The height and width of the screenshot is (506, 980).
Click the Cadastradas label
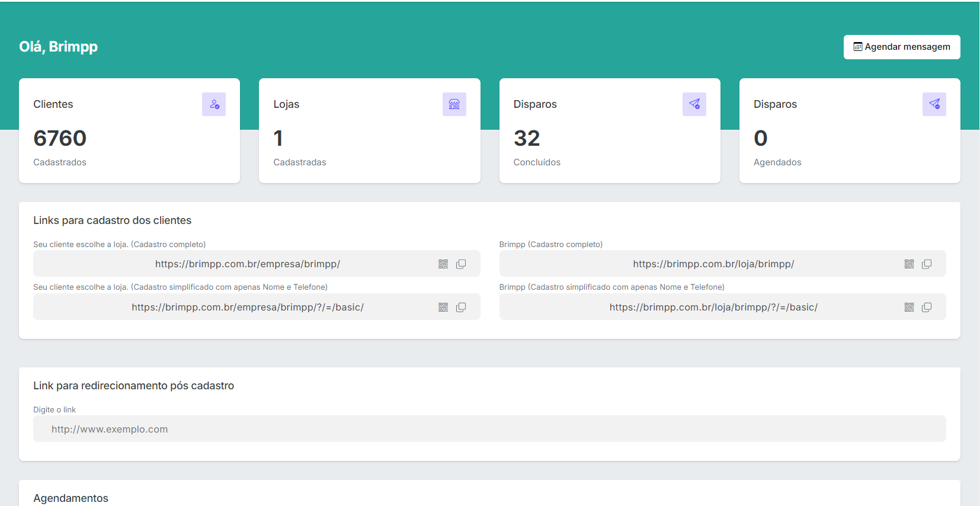point(300,162)
